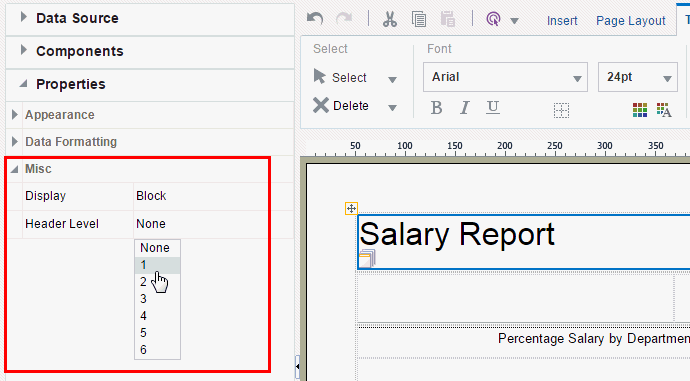Click the Display property label
The image size is (690, 381).
[x=45, y=196]
